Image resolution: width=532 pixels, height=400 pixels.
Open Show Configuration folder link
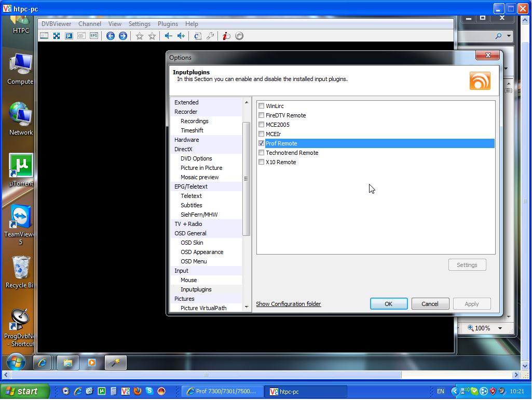289,304
